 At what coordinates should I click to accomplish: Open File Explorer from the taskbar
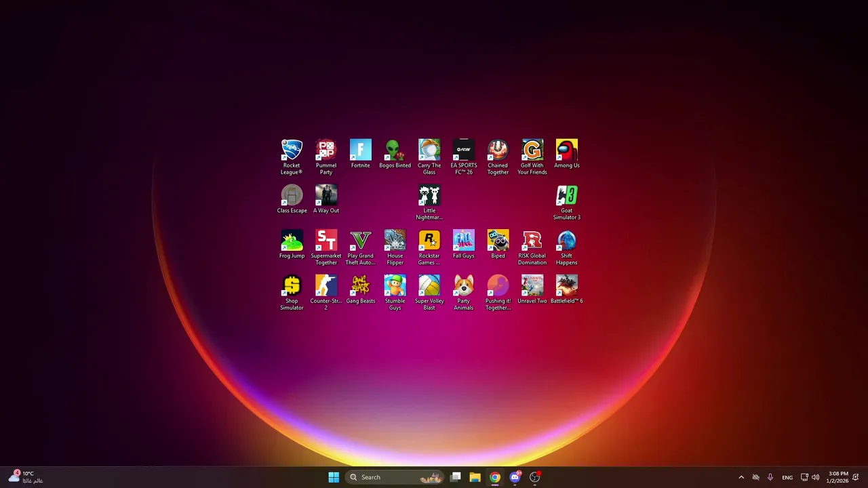475,477
